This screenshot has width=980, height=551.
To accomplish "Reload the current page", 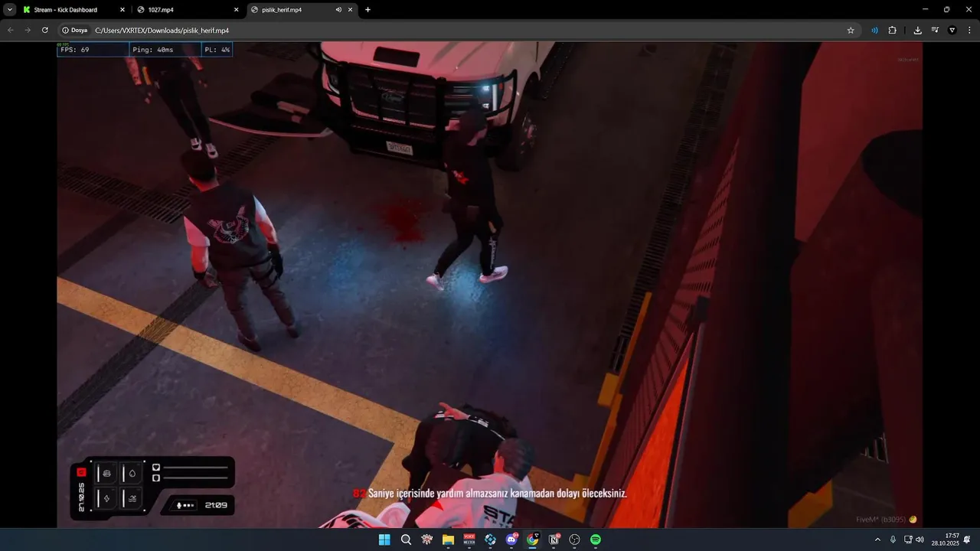I will 45,30.
